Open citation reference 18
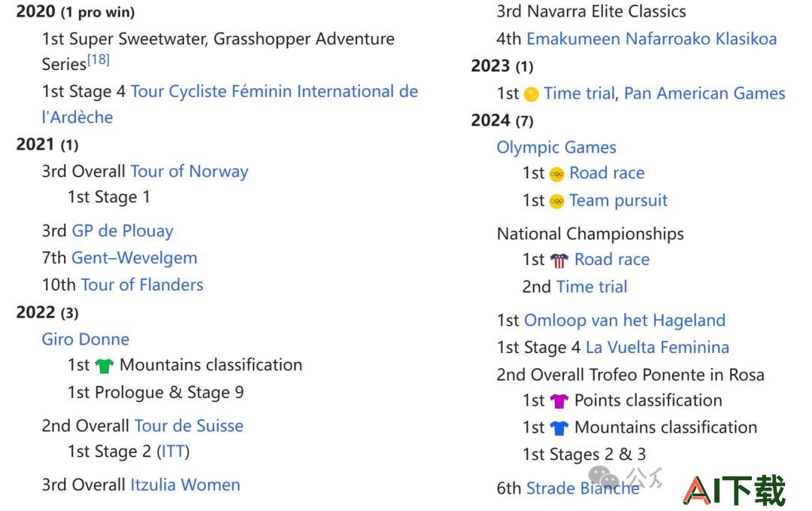This screenshot has height=511, width=812. click(98, 59)
